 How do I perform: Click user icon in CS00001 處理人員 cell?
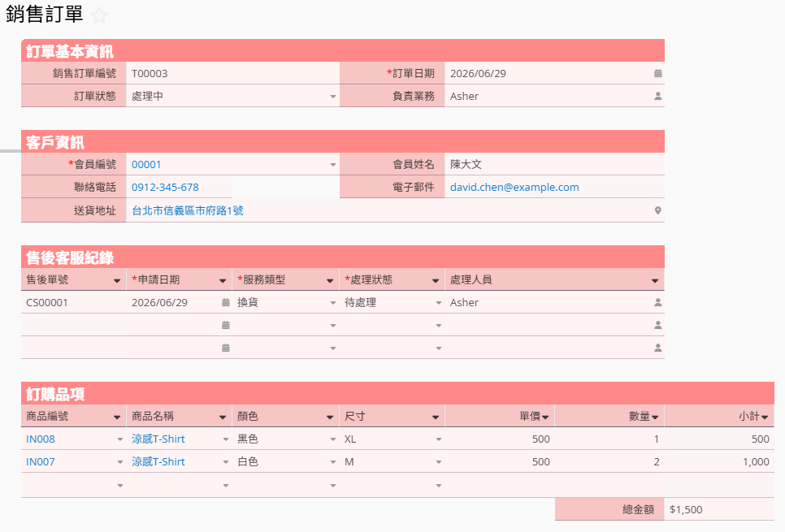click(x=658, y=302)
